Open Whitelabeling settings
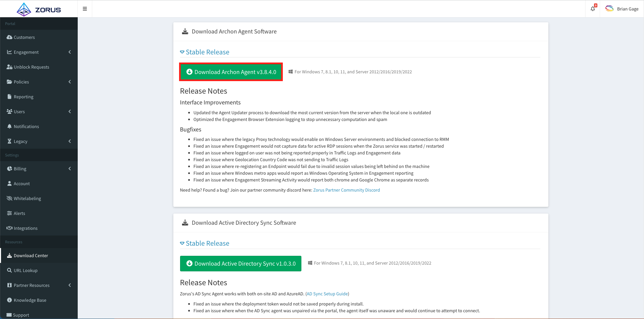644x319 pixels. 27,198
